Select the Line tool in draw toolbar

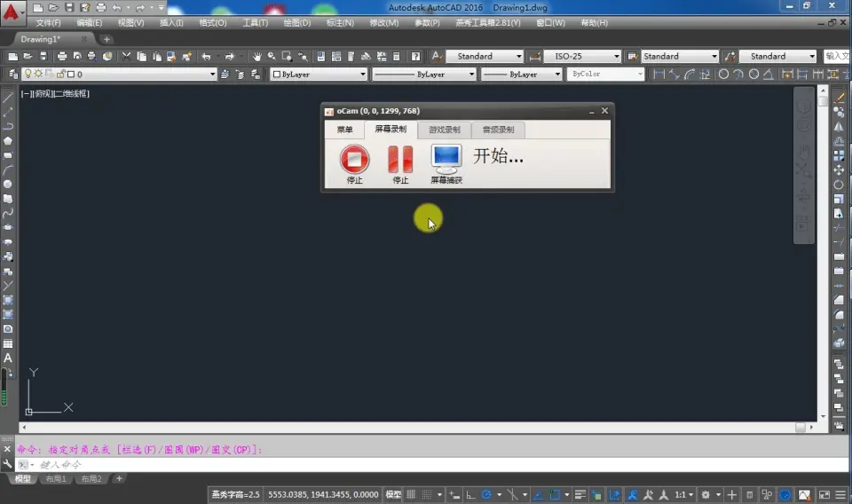point(8,98)
